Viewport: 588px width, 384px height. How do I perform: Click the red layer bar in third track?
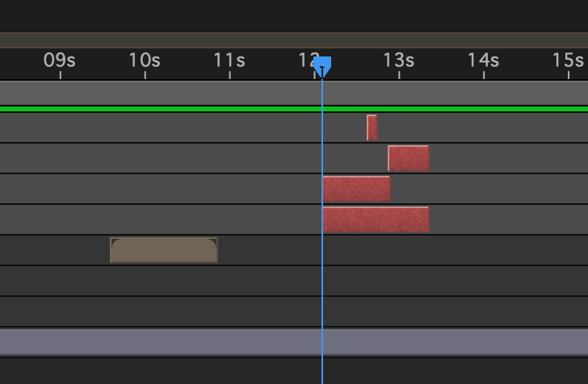pos(356,189)
